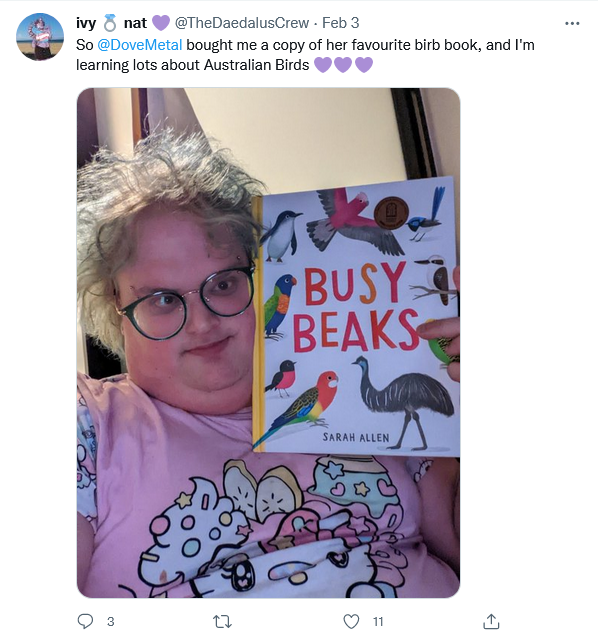
Task: Click the three purple hearts ending the tweet
Action: pos(343,65)
